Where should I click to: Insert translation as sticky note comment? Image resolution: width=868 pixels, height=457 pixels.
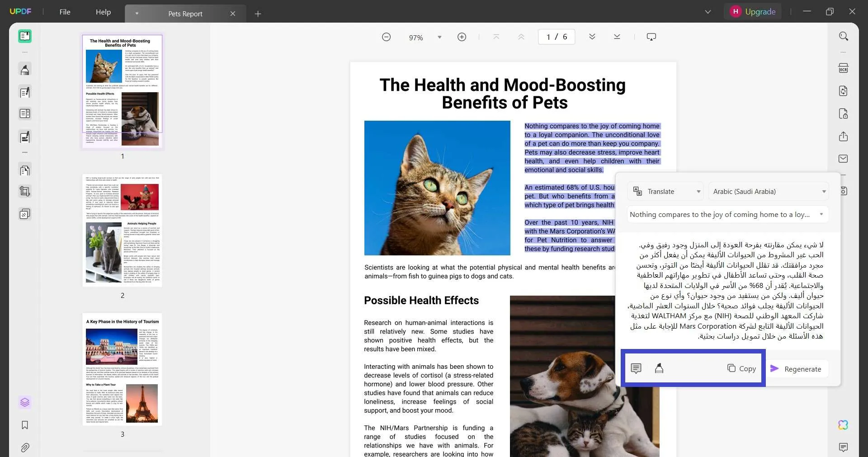[636, 368]
